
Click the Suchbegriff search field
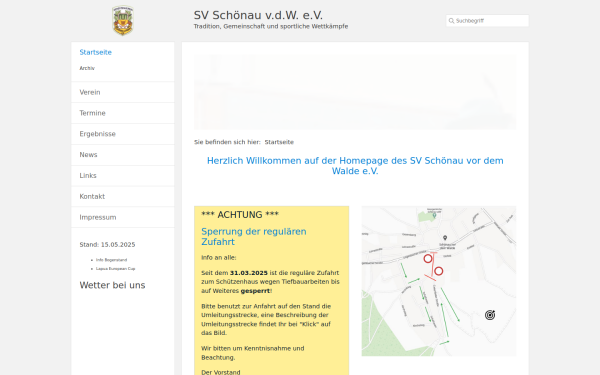[x=487, y=21]
